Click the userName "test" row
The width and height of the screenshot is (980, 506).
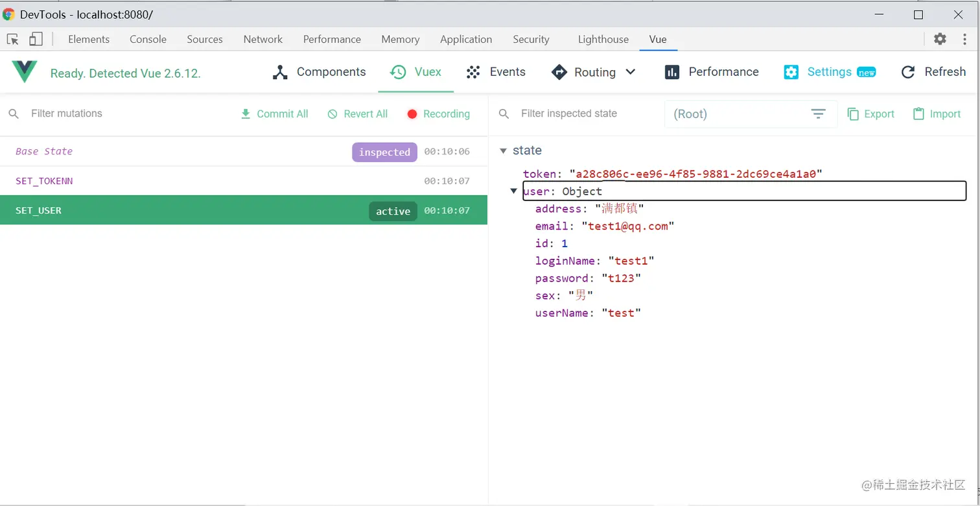[588, 313]
